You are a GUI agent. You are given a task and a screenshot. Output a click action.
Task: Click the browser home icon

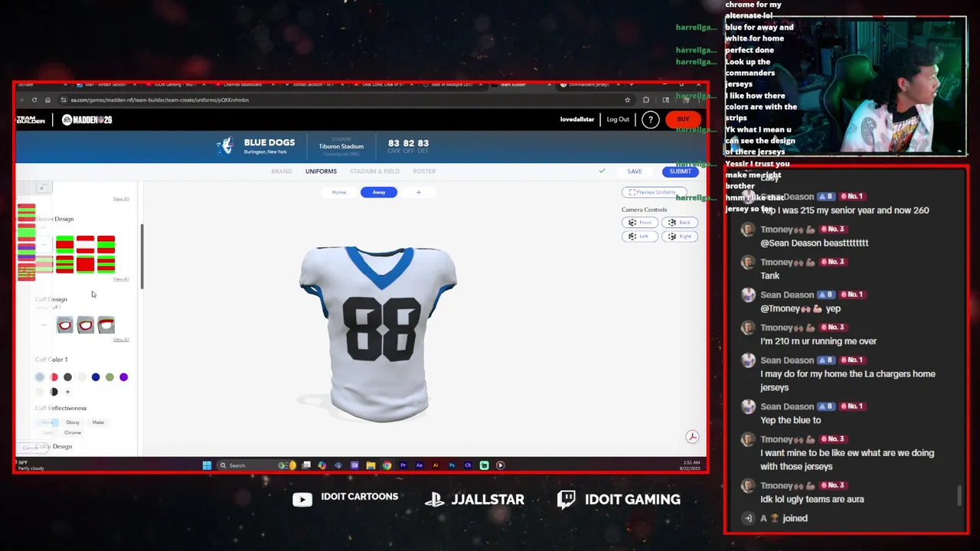click(47, 99)
